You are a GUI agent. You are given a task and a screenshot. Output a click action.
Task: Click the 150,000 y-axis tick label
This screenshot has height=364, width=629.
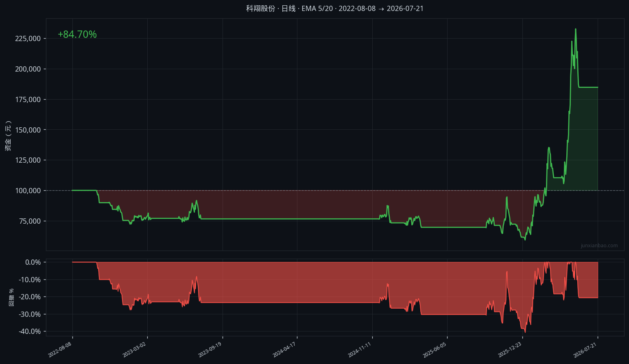(x=28, y=130)
